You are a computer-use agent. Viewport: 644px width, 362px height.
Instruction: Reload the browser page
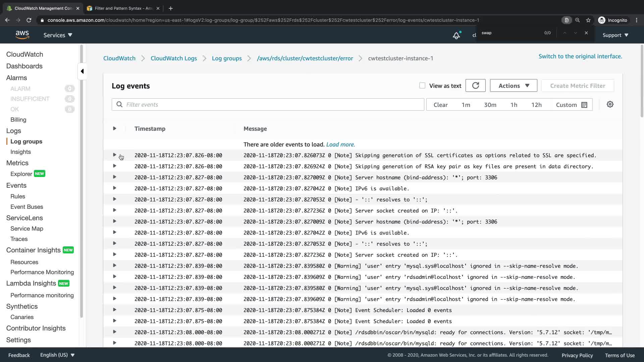pyautogui.click(x=29, y=20)
